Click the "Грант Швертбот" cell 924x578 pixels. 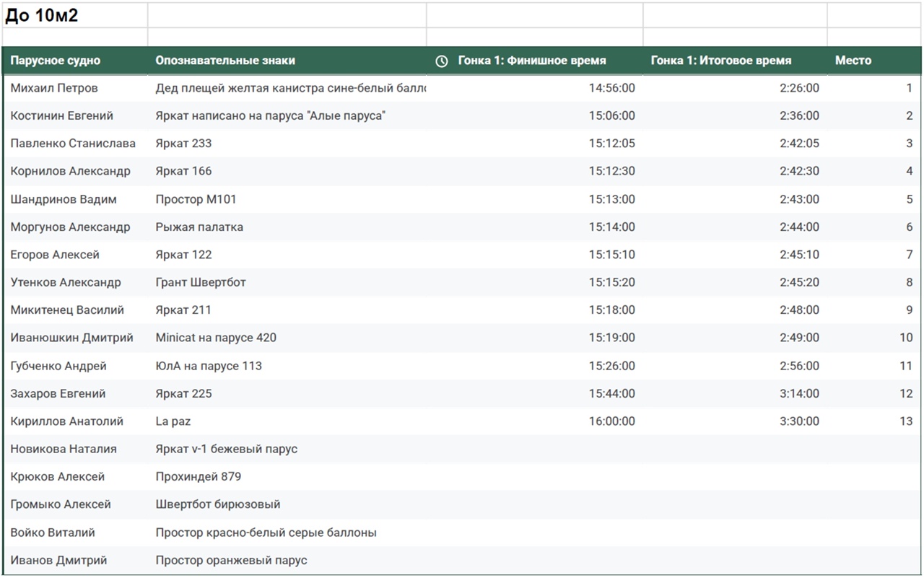[201, 283]
